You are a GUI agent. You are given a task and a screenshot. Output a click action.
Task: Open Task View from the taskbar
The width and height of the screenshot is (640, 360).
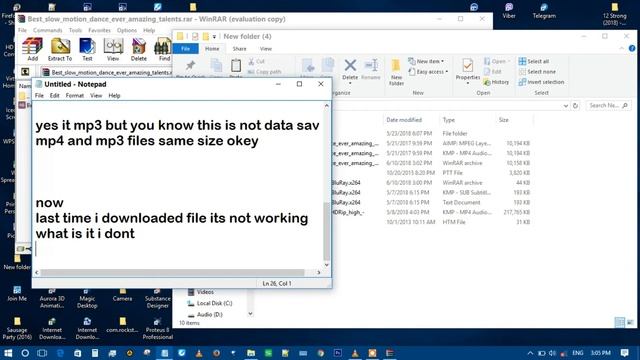click(42, 353)
